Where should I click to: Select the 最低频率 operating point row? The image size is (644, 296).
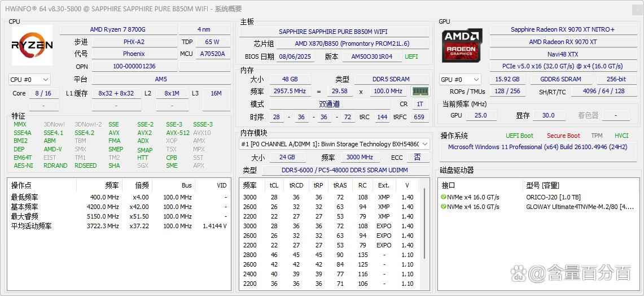click(119, 197)
